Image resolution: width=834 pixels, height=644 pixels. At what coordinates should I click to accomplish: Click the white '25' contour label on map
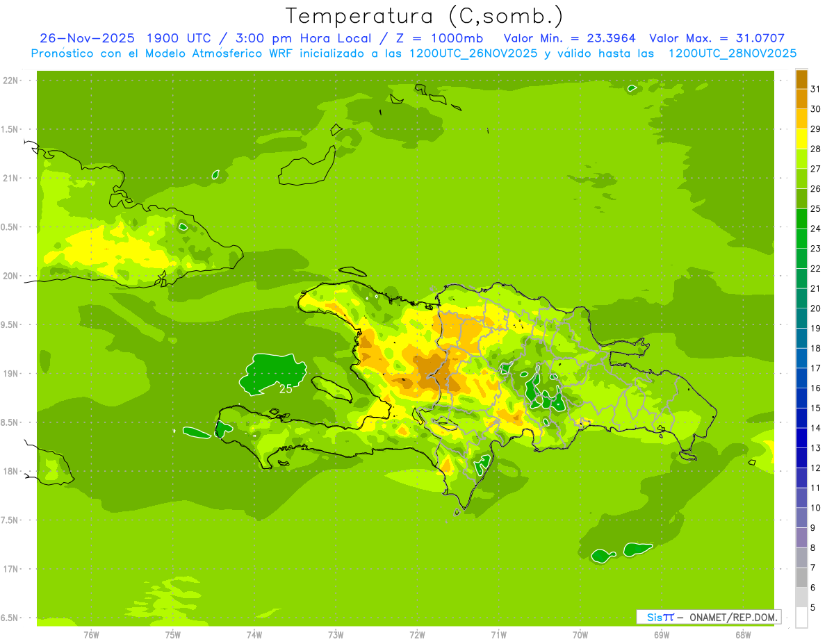(x=285, y=389)
